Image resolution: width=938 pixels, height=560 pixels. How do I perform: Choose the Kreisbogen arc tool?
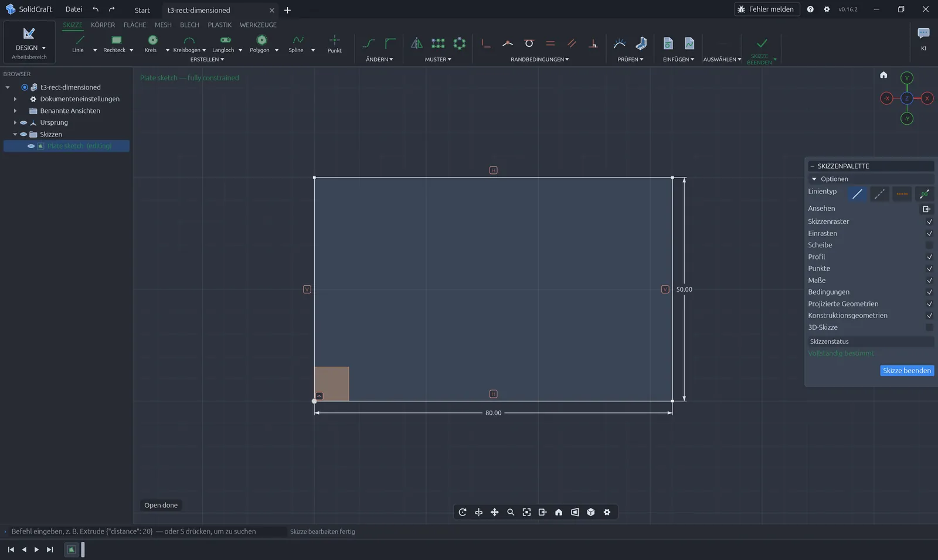coord(187,43)
